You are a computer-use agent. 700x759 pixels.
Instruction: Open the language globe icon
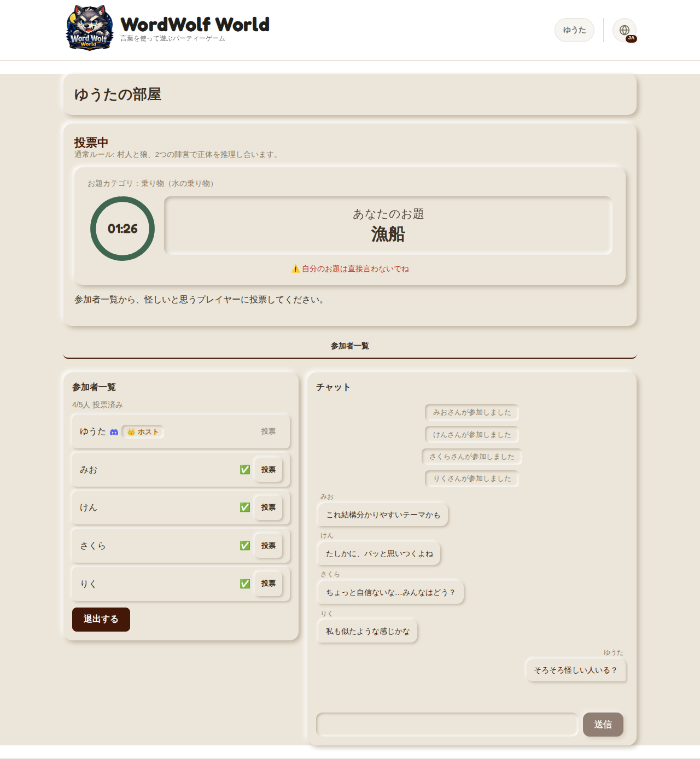tap(625, 30)
